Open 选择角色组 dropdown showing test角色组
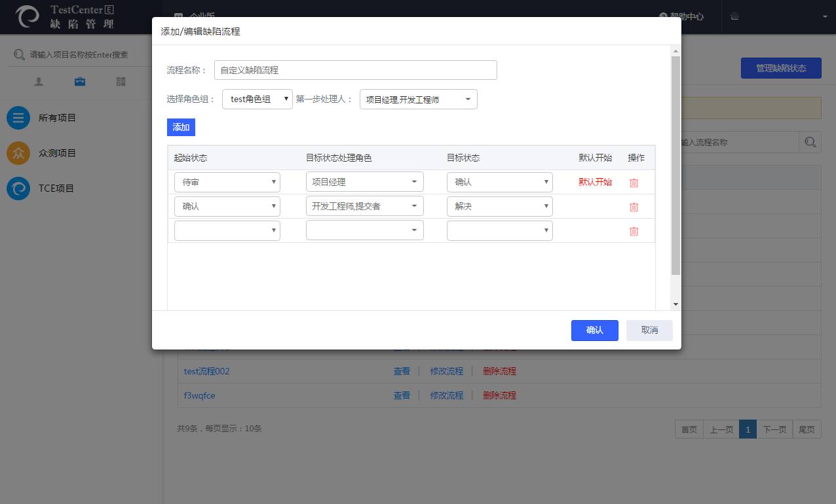The height and width of the screenshot is (504, 836). tap(257, 99)
